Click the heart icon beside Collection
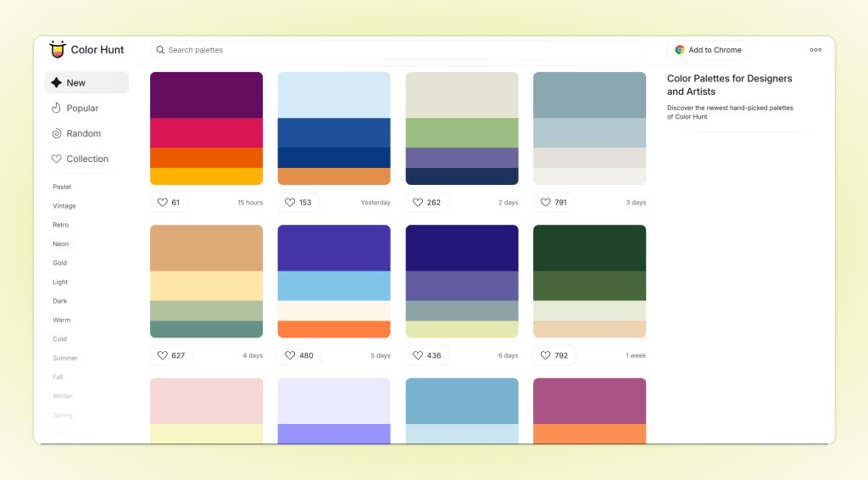Image resolution: width=868 pixels, height=480 pixels. [x=57, y=159]
